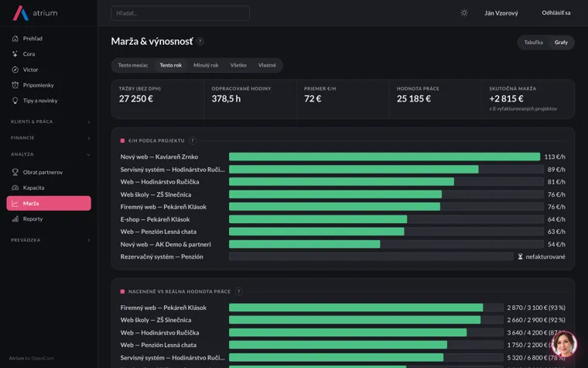
Task: Click Odpracované hodiny 378,5 h card
Action: coord(251,99)
